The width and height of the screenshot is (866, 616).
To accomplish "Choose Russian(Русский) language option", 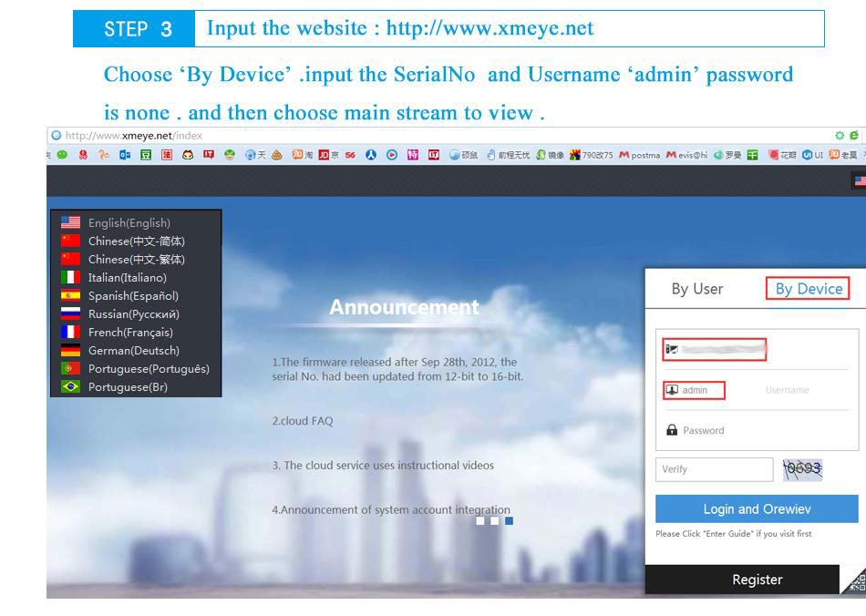I will point(134,314).
